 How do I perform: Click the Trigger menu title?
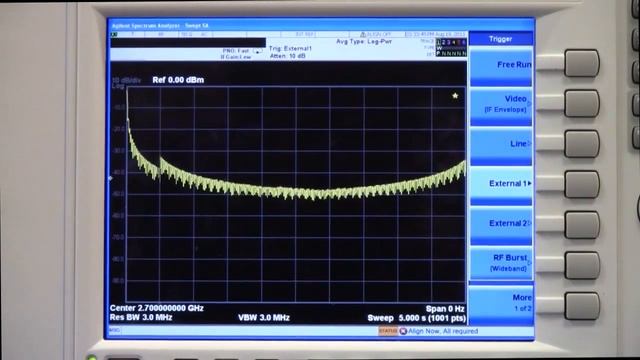click(x=500, y=39)
